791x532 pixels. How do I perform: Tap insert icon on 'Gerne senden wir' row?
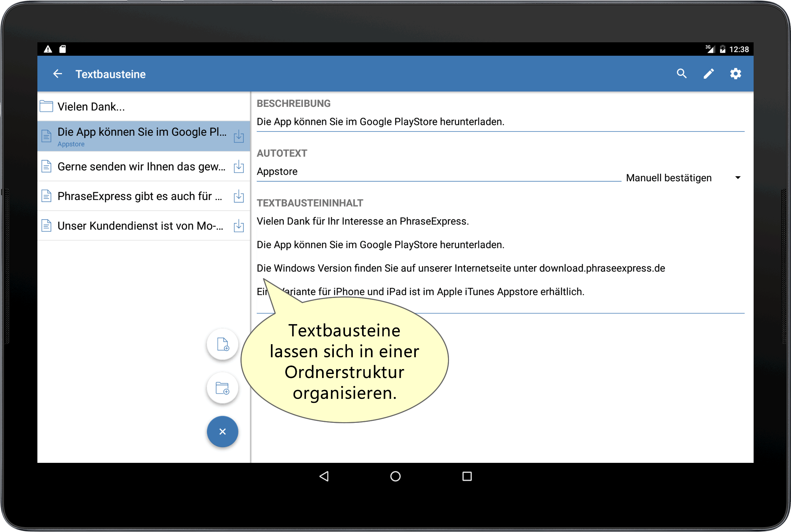[x=239, y=166]
